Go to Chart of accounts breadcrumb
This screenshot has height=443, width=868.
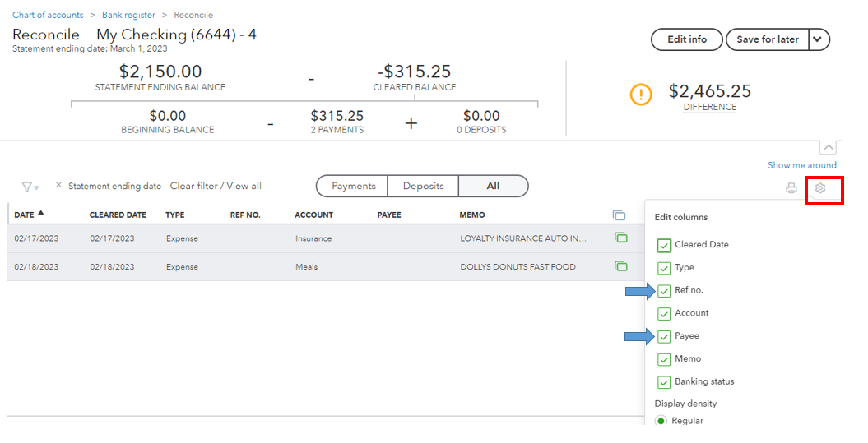pyautogui.click(x=48, y=15)
